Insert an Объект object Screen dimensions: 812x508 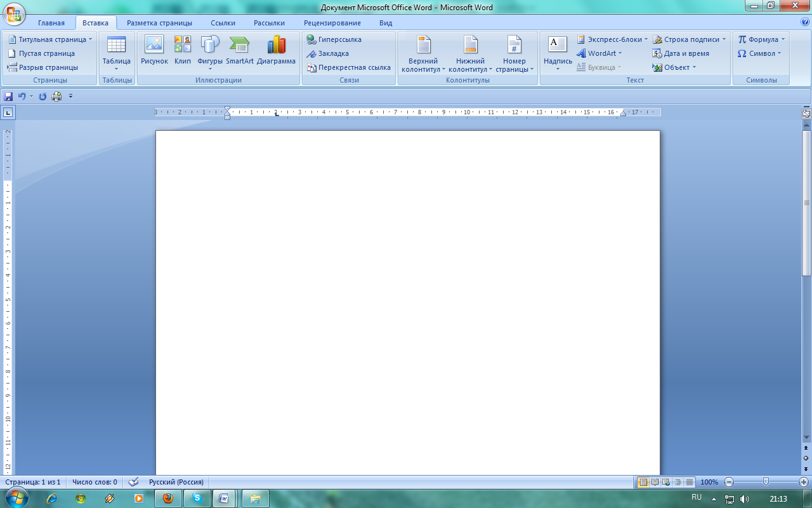(674, 67)
